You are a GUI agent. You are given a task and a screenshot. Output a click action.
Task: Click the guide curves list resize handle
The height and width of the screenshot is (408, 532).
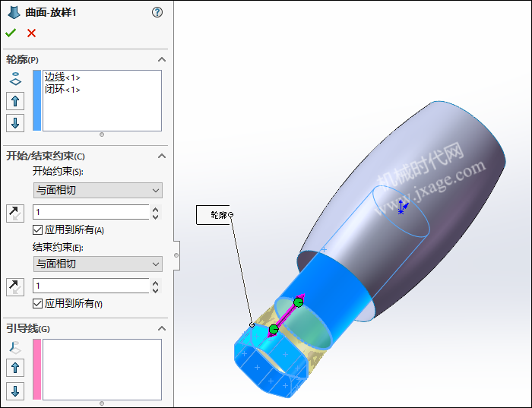[x=102, y=403]
